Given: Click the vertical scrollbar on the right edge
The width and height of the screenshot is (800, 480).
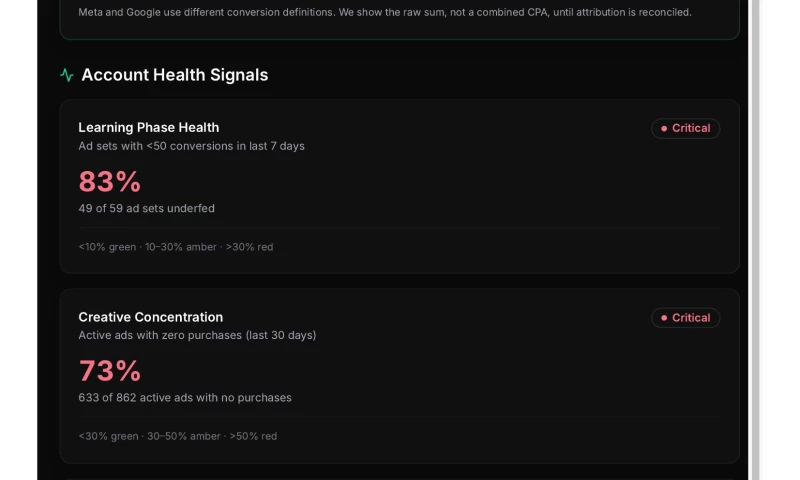Looking at the screenshot, I should 755,240.
